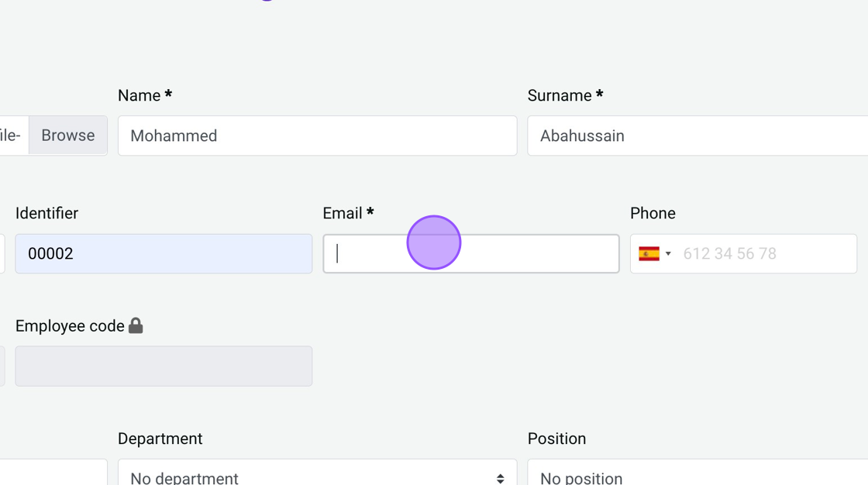
Task: Click the Identifier field showing 00002
Action: tap(164, 253)
